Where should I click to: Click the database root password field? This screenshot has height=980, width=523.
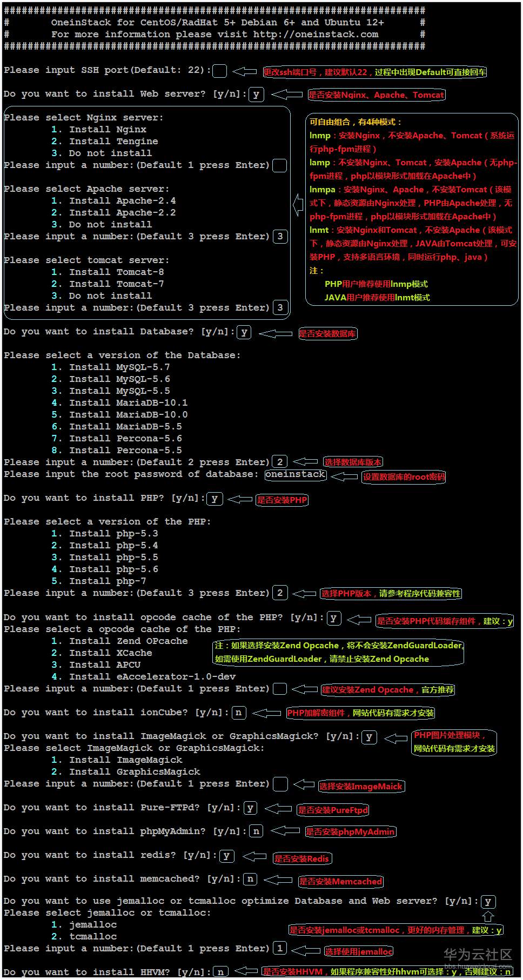[x=296, y=474]
